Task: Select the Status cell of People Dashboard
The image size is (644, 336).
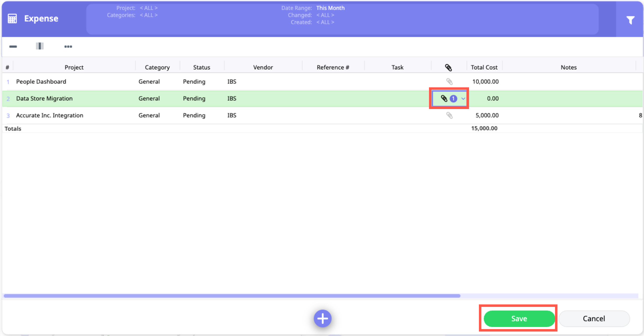Action: tap(194, 82)
